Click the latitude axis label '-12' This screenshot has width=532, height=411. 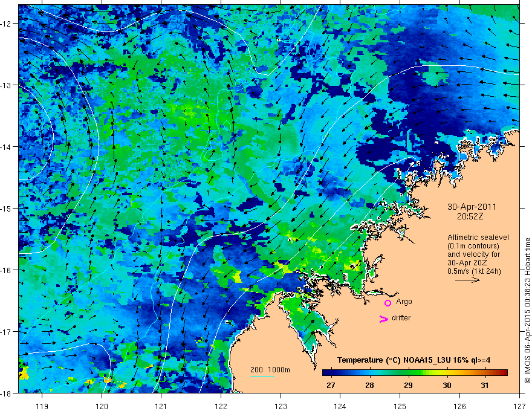tap(6, 24)
